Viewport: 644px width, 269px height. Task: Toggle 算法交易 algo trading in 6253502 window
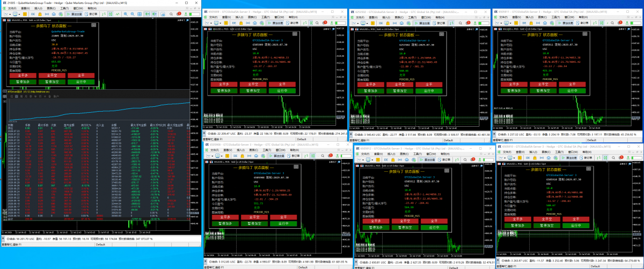click(422, 23)
